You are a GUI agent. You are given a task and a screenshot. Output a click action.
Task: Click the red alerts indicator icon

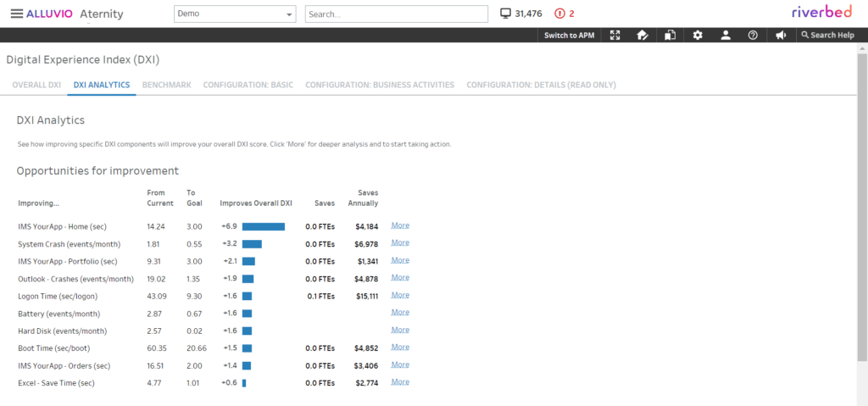(559, 14)
